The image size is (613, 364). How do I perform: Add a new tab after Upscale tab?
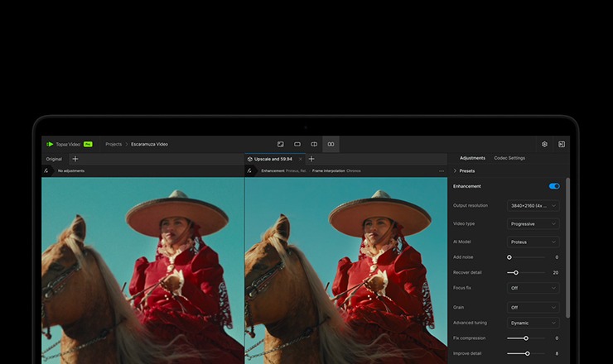coord(311,159)
